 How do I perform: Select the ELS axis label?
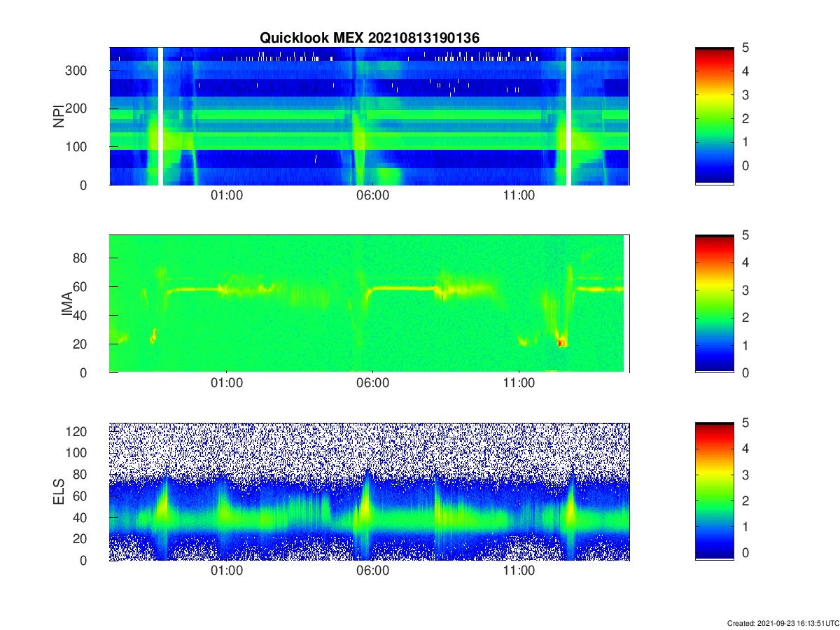point(59,491)
